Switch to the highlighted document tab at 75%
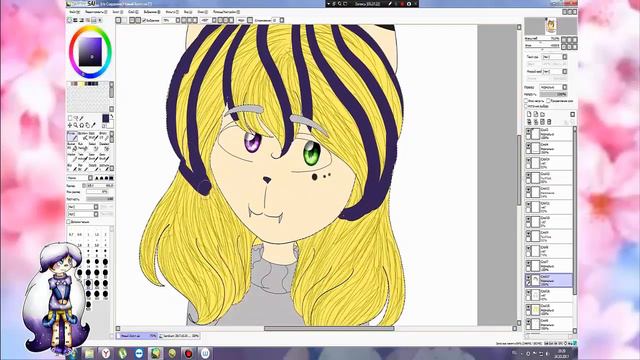Image resolution: width=640 pixels, height=360 pixels. 137,336
